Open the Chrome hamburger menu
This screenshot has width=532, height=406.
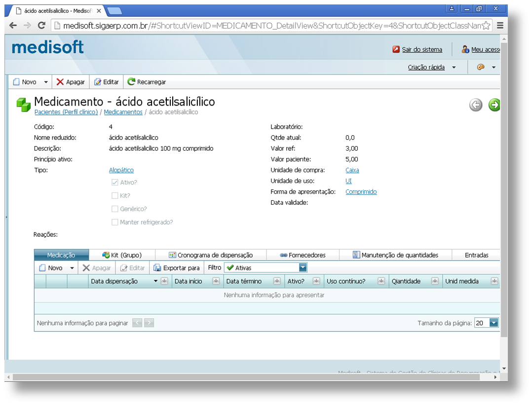click(500, 26)
